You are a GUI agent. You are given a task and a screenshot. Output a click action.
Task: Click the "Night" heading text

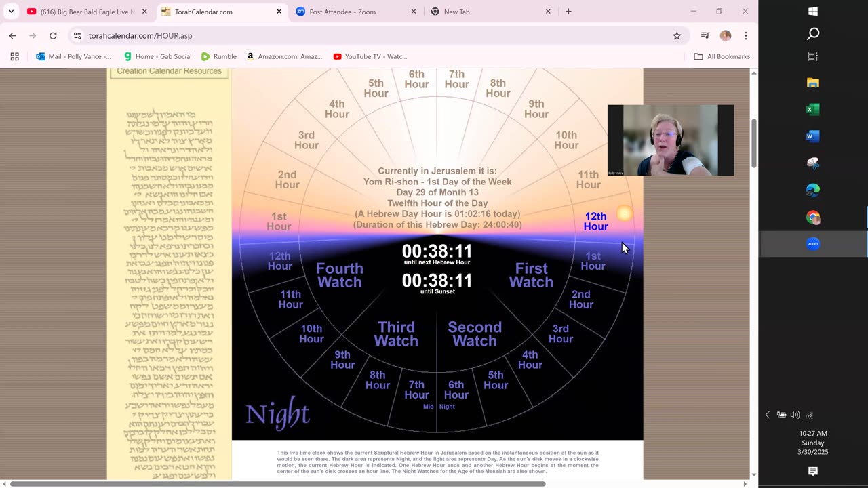point(277,413)
